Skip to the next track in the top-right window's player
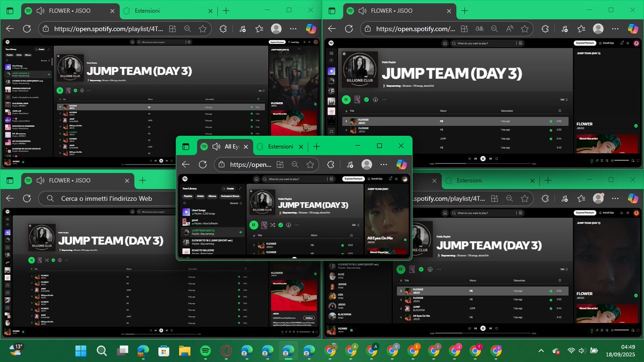 pos(491,158)
